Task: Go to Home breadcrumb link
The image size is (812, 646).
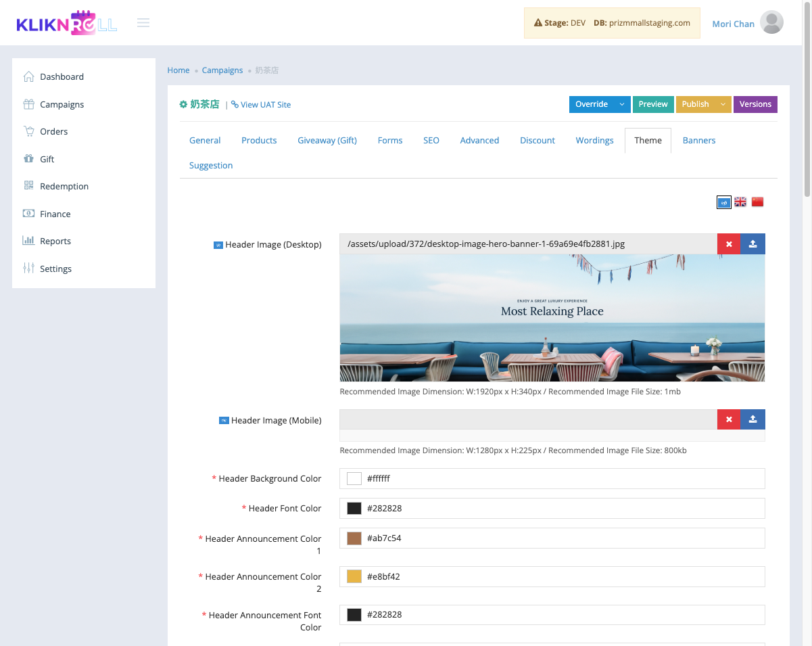Action: [178, 70]
